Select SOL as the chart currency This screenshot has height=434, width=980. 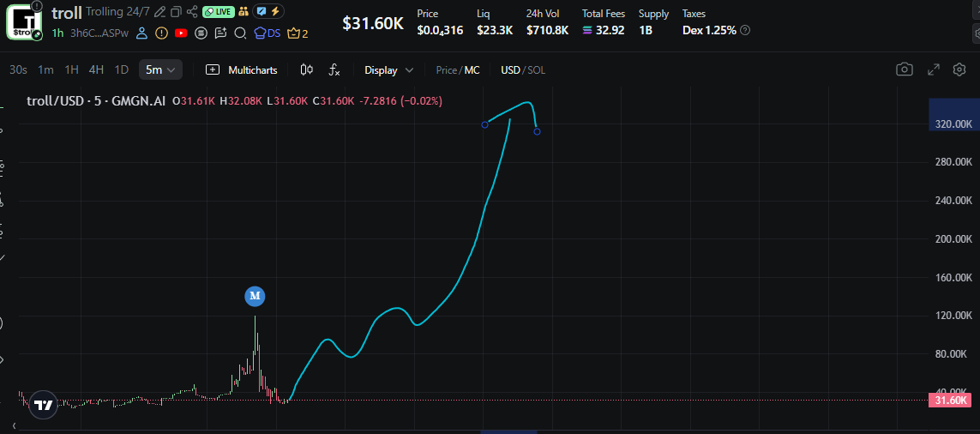click(536, 70)
